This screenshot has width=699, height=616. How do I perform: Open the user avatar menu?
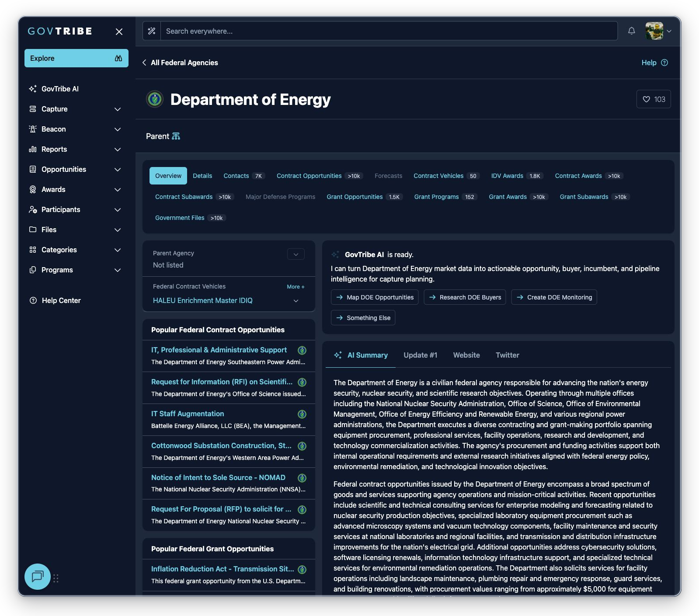(x=654, y=31)
